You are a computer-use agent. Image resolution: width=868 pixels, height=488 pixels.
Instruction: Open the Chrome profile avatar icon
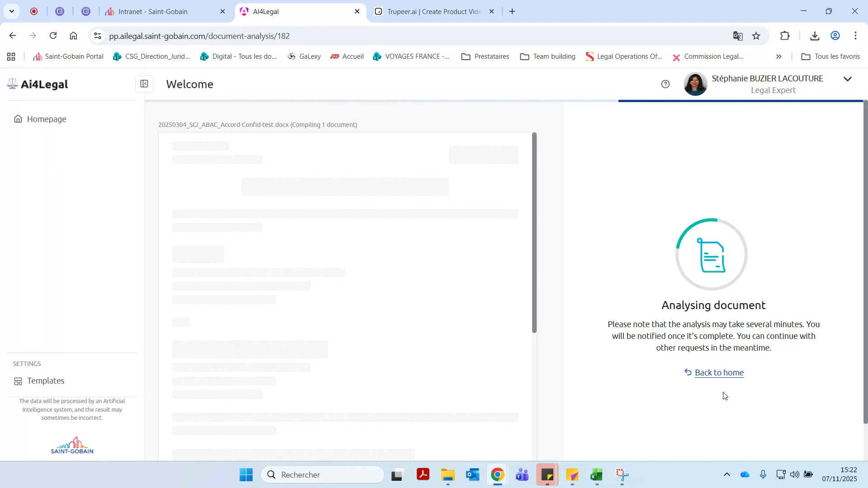pyautogui.click(x=835, y=36)
